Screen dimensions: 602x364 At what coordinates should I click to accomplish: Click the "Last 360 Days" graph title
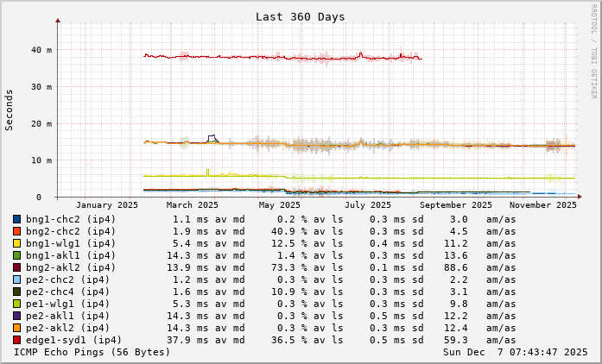(300, 17)
